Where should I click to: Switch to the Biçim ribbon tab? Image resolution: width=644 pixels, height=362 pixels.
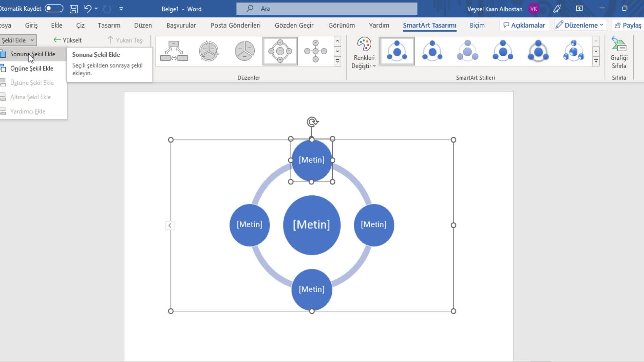pyautogui.click(x=477, y=25)
